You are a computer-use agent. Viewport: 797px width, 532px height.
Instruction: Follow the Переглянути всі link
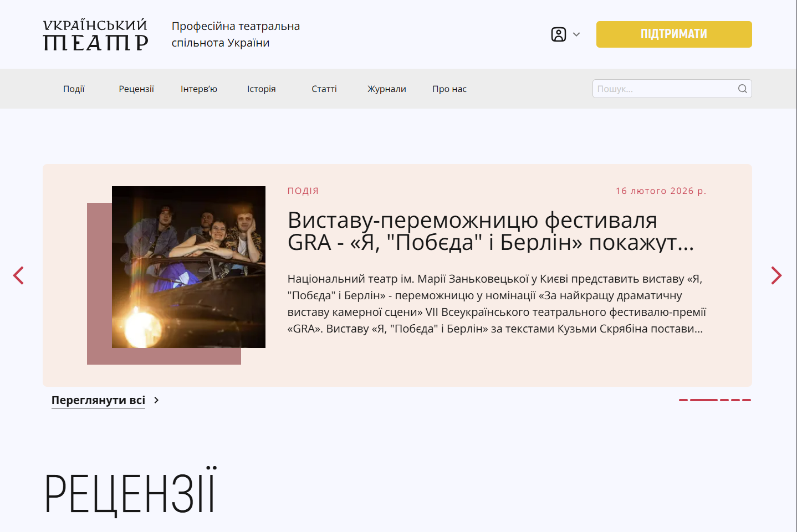tap(98, 400)
